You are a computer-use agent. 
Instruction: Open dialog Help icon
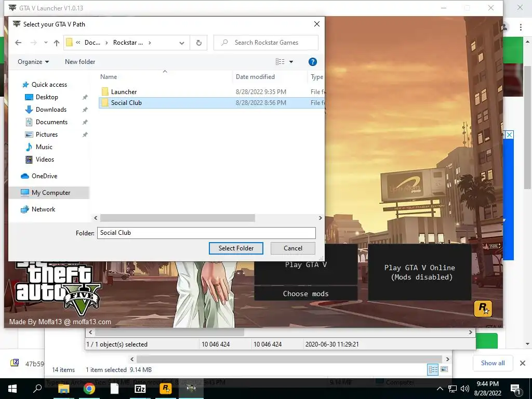click(x=312, y=62)
